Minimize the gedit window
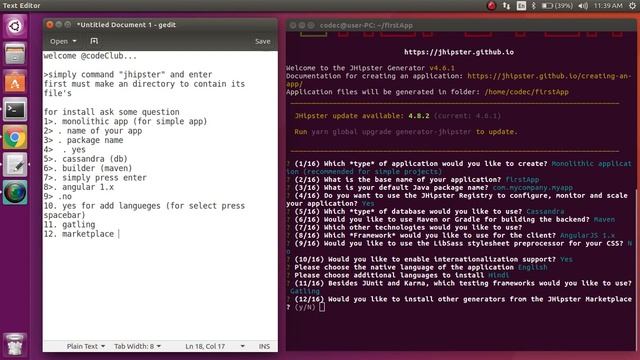 [59, 25]
